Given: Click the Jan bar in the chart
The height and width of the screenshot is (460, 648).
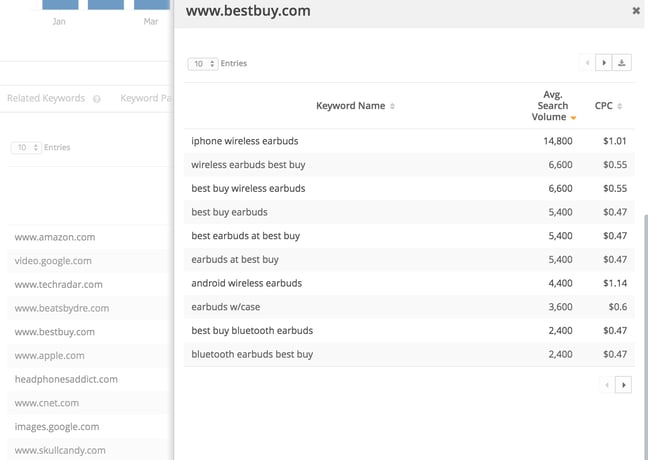Looking at the screenshot, I should coord(58,5).
